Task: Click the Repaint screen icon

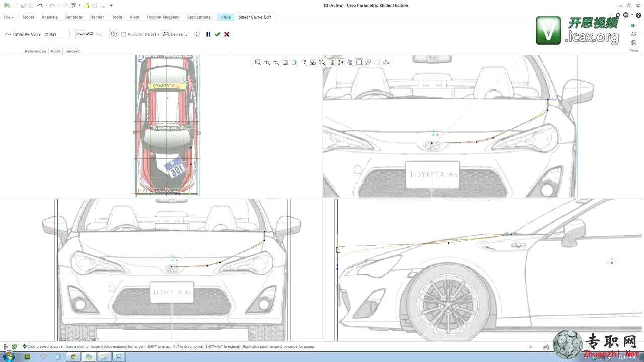Action: coord(285,62)
